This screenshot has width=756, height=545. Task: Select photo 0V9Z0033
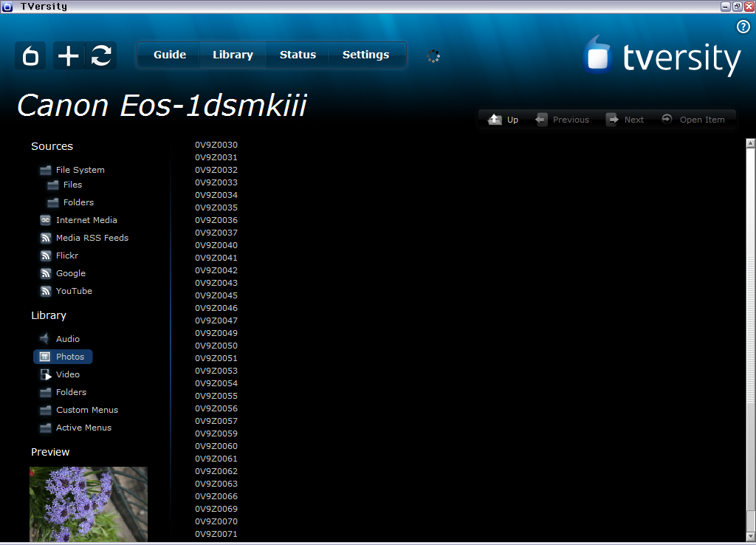click(216, 182)
